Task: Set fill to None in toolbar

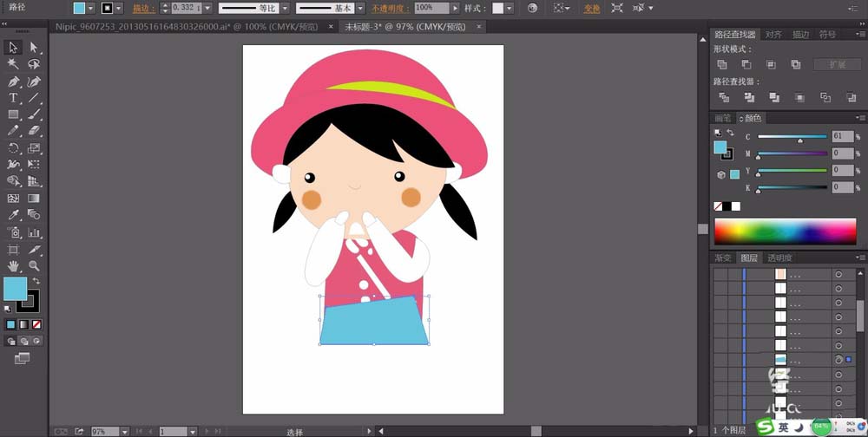Action: (x=36, y=324)
